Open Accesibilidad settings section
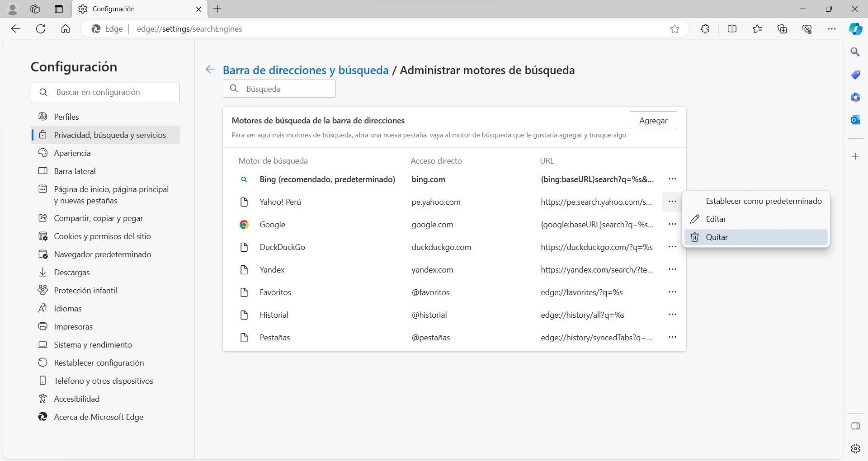Screen dimensions: 868x461 pos(105,399)
